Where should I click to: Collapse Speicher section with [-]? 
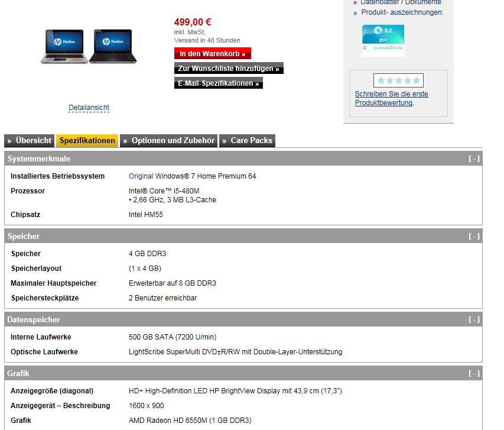(474, 236)
